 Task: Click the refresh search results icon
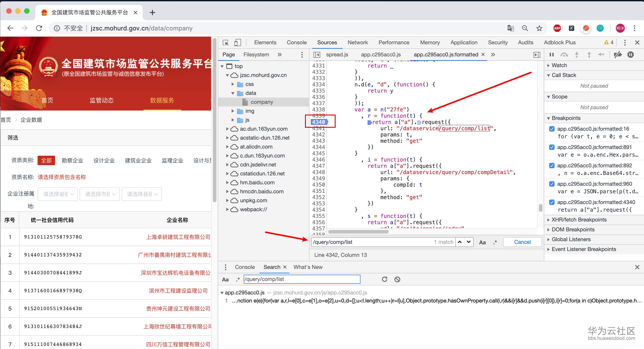(385, 279)
